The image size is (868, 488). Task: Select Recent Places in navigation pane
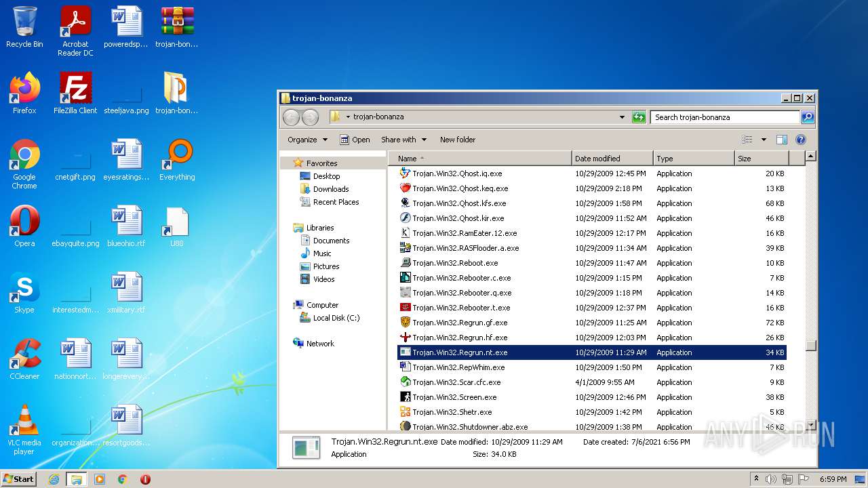point(336,202)
